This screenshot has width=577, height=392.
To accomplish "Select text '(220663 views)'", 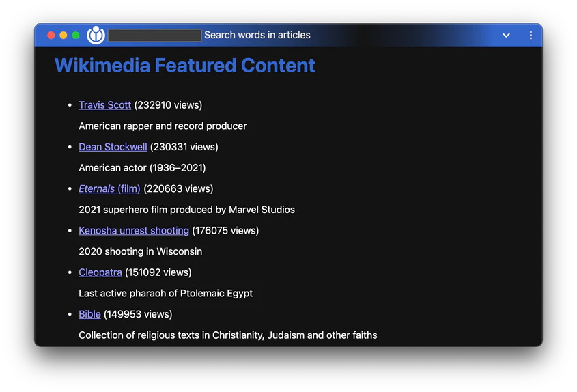I will (178, 188).
